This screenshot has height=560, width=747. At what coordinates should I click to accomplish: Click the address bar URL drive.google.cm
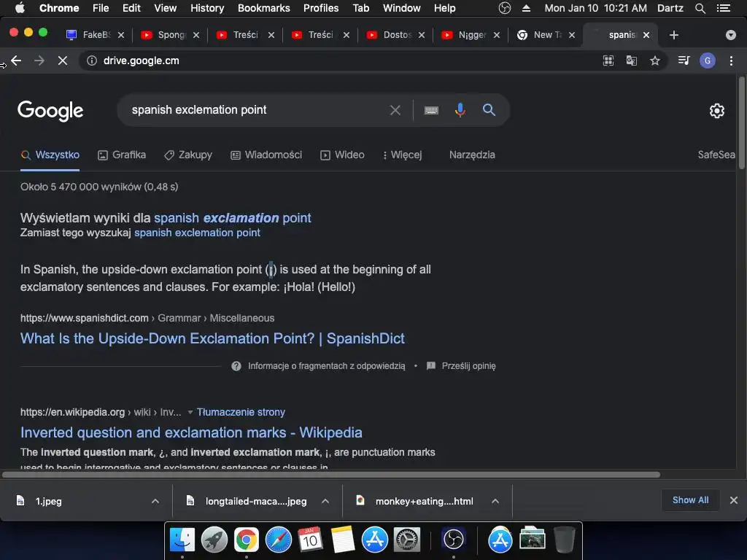(142, 61)
